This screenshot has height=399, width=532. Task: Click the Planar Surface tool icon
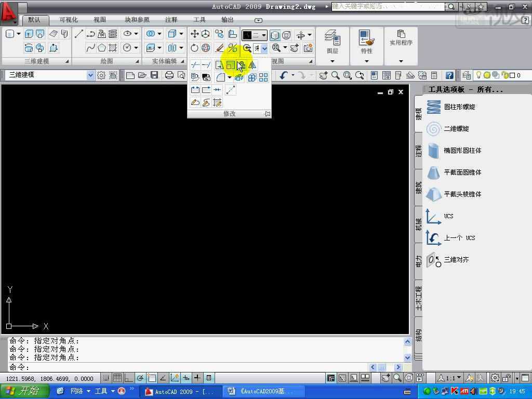54,34
